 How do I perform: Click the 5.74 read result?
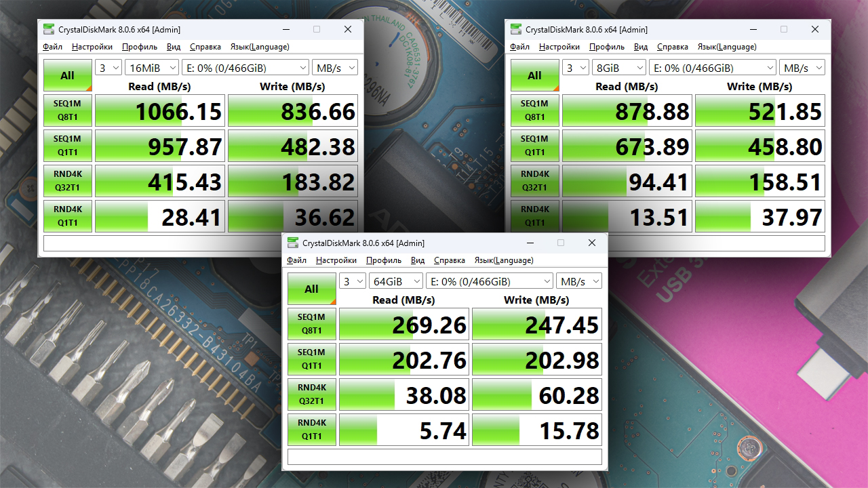click(404, 430)
